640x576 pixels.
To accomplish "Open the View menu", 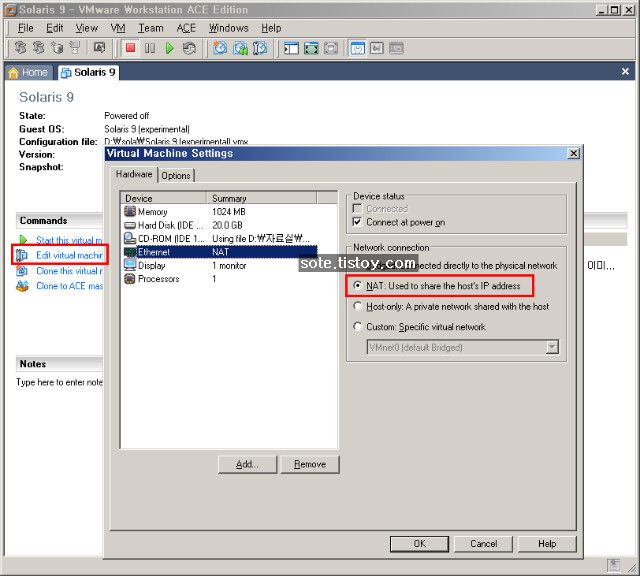I will coord(87,28).
